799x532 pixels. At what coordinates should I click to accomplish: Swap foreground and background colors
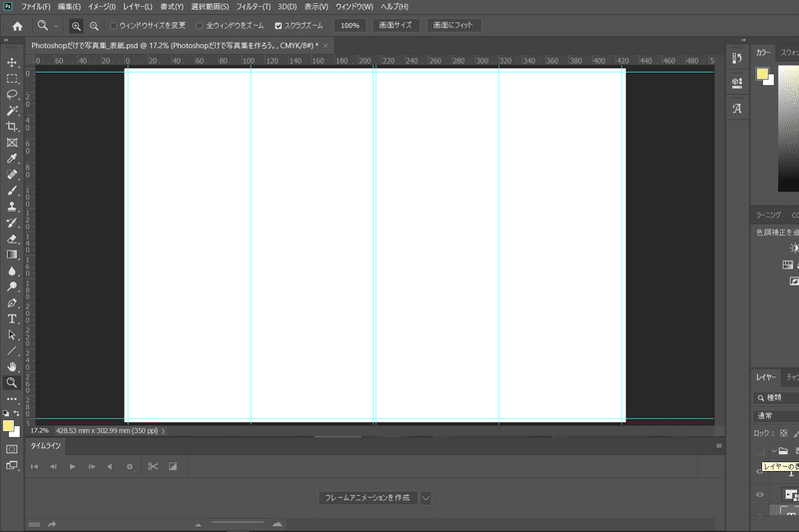17,413
